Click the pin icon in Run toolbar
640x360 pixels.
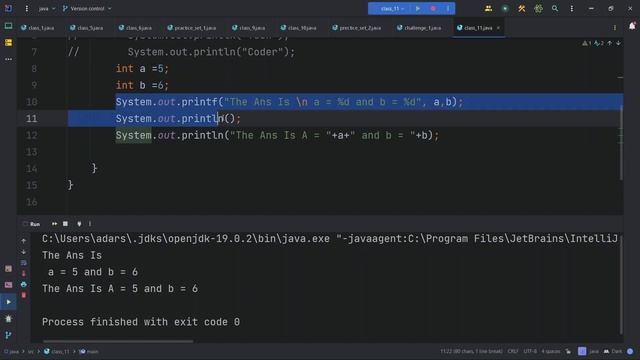click(x=79, y=224)
